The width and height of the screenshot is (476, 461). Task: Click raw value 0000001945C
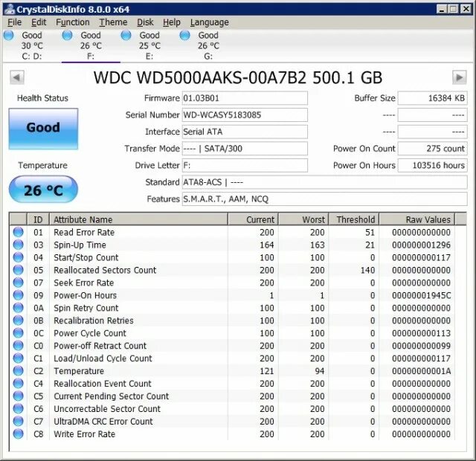[422, 295]
